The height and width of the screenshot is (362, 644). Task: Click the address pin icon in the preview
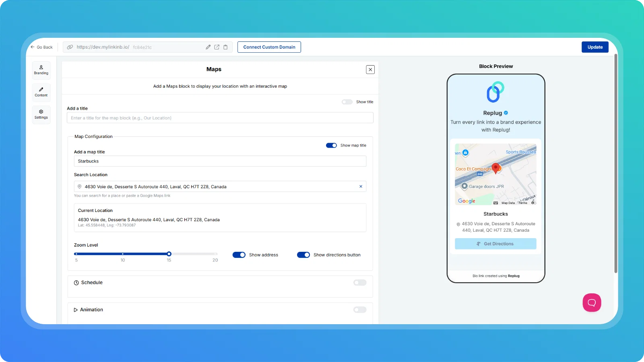click(x=458, y=224)
